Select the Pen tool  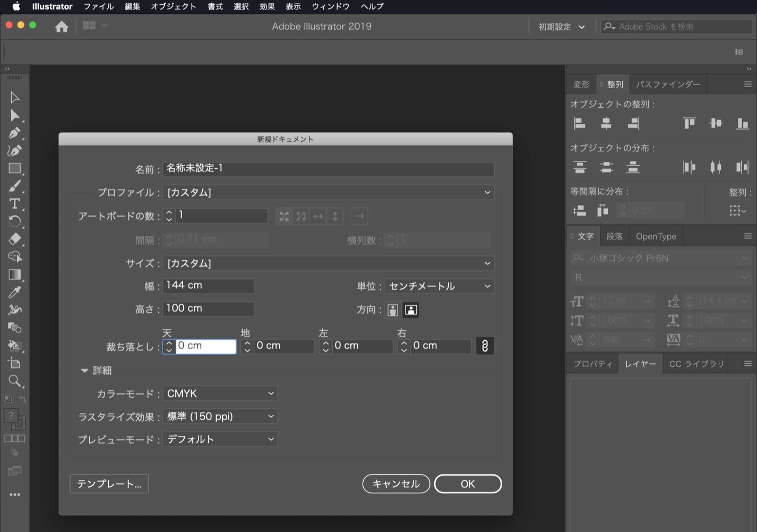(x=14, y=133)
